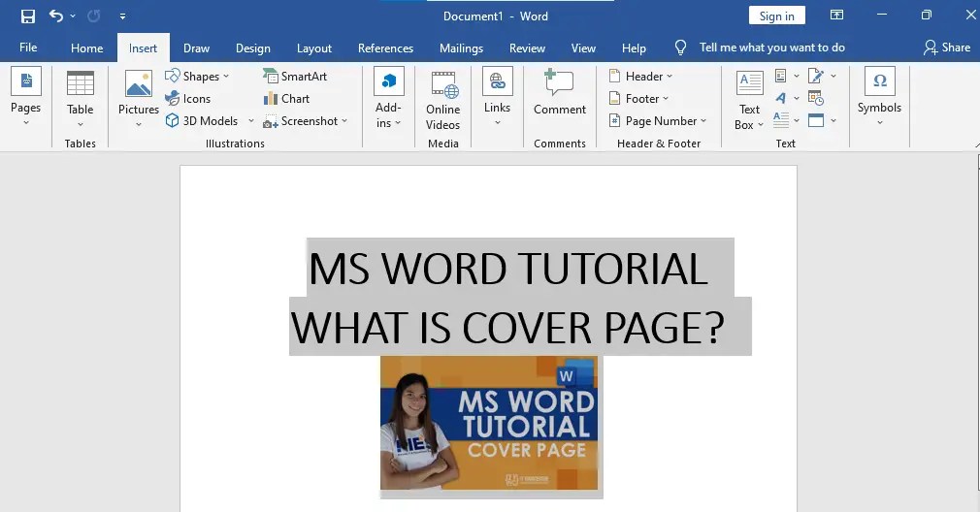Image resolution: width=980 pixels, height=512 pixels.
Task: Click the Chart button
Action: [x=287, y=99]
